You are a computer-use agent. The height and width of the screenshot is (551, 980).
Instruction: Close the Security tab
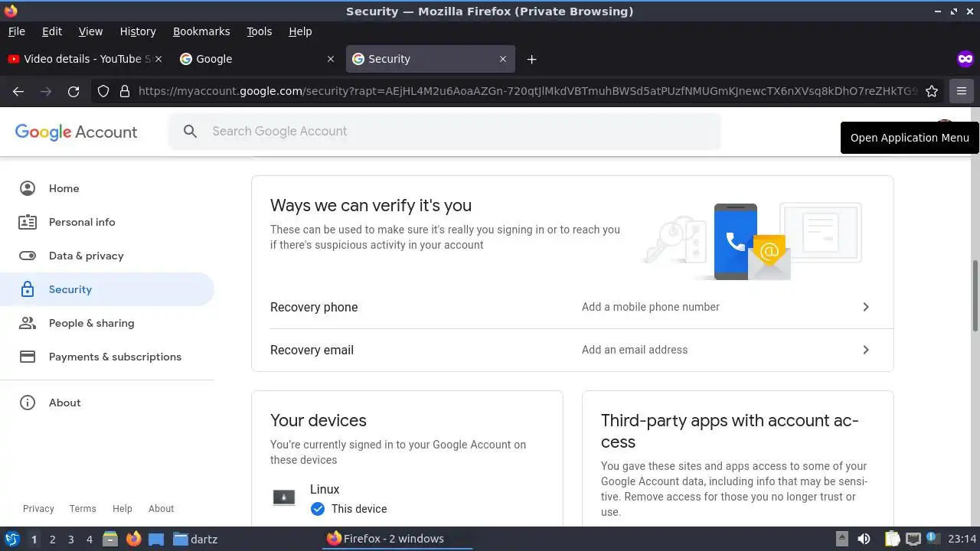503,59
